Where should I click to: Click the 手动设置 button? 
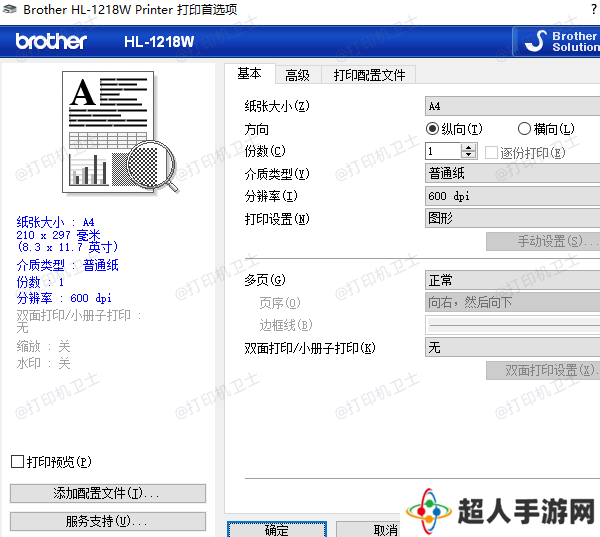(x=543, y=241)
